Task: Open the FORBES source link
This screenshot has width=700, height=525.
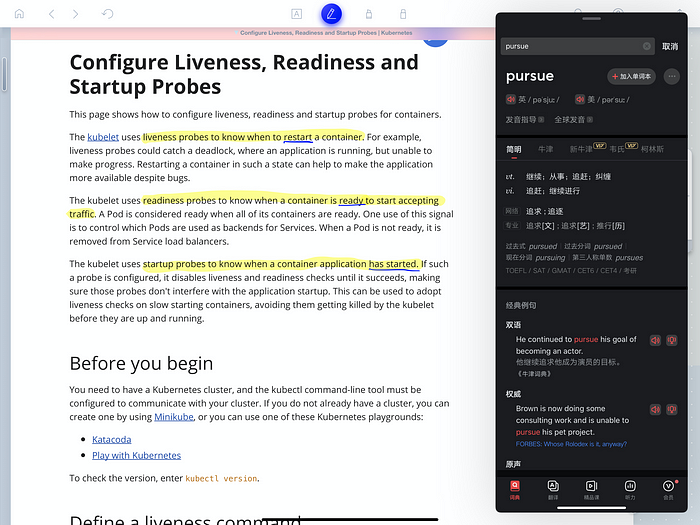Action: point(571,444)
